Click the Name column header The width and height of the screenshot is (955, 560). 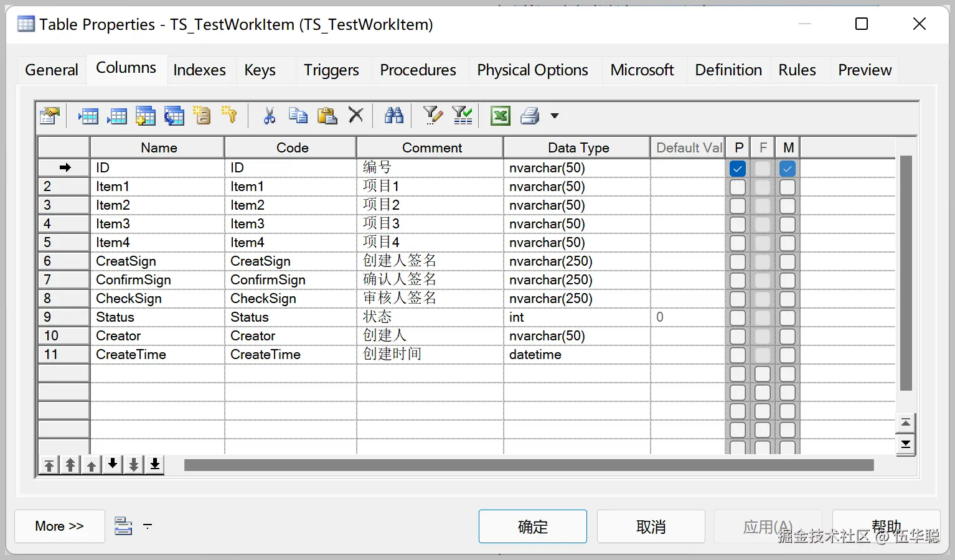pos(158,147)
